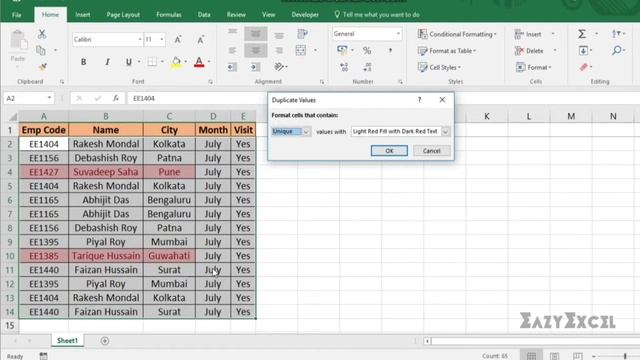Select the Sheet1 tab
This screenshot has height=360, width=640.
click(67, 340)
